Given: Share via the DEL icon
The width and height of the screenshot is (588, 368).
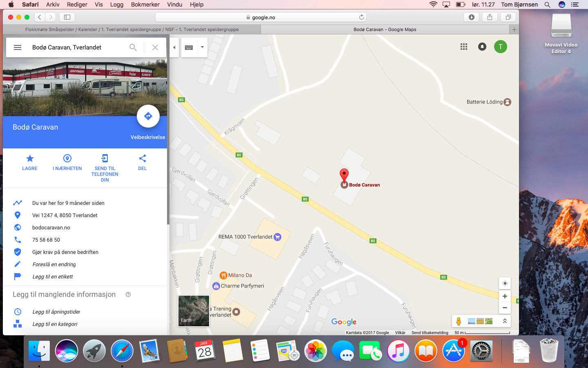Looking at the screenshot, I should click(x=143, y=158).
